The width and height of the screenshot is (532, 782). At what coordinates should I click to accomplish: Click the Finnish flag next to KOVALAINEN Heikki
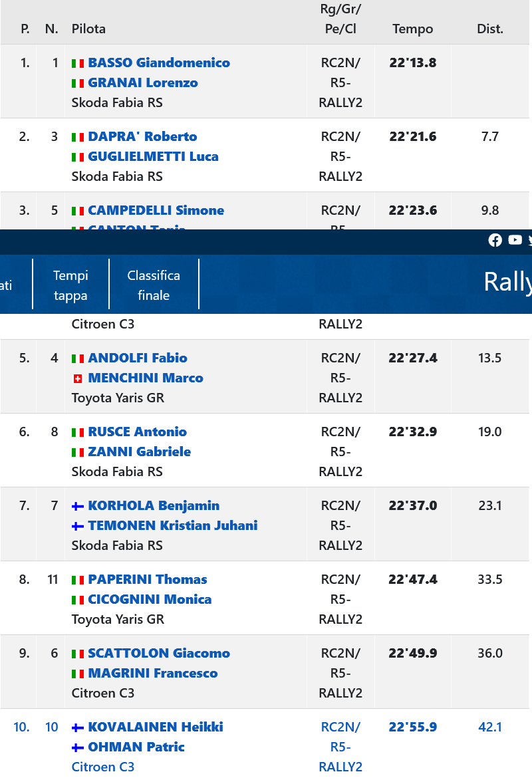coord(78,727)
